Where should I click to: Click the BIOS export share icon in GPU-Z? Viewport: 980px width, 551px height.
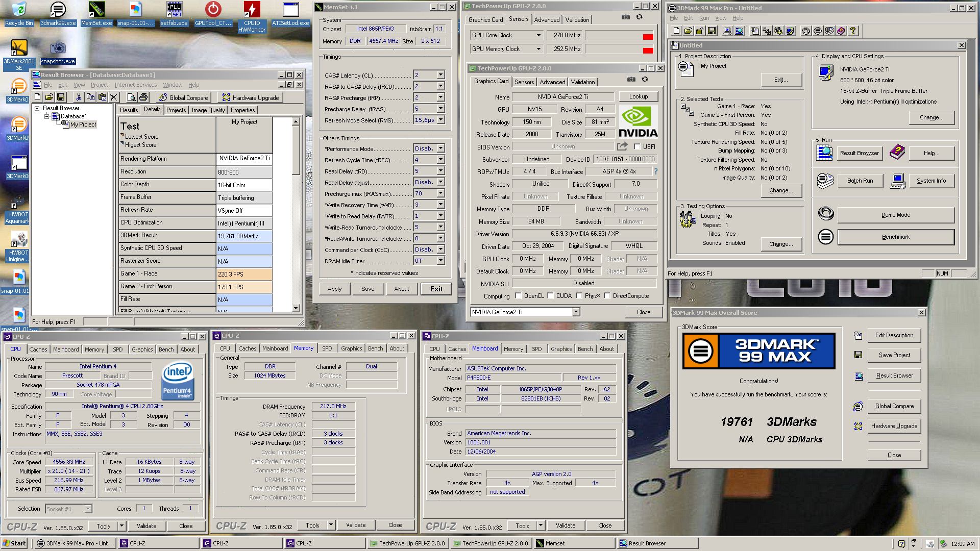622,146
